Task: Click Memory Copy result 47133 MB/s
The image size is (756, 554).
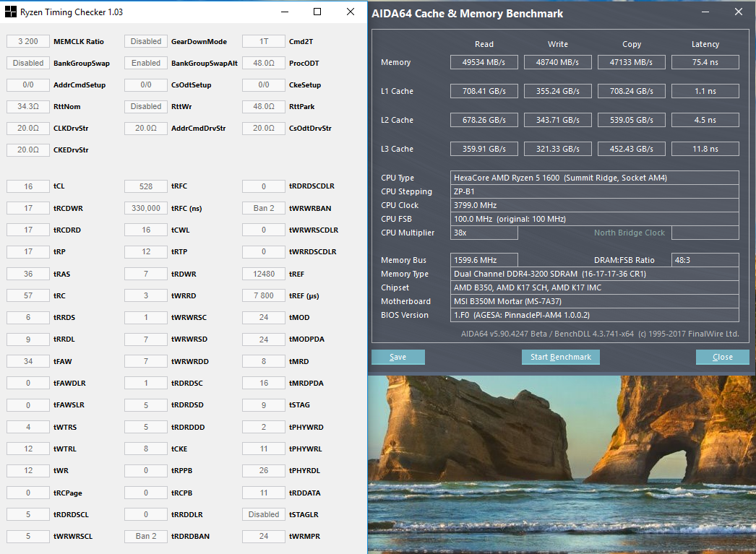Action: 632,62
